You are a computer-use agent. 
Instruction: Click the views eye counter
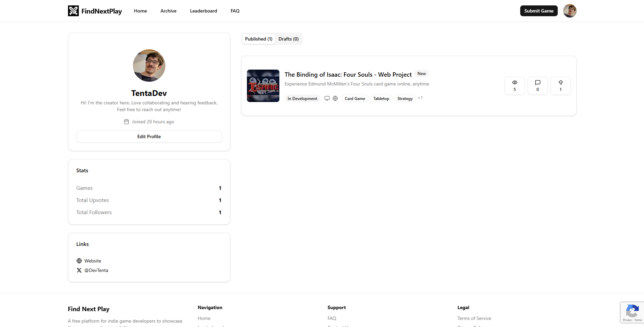click(x=514, y=86)
